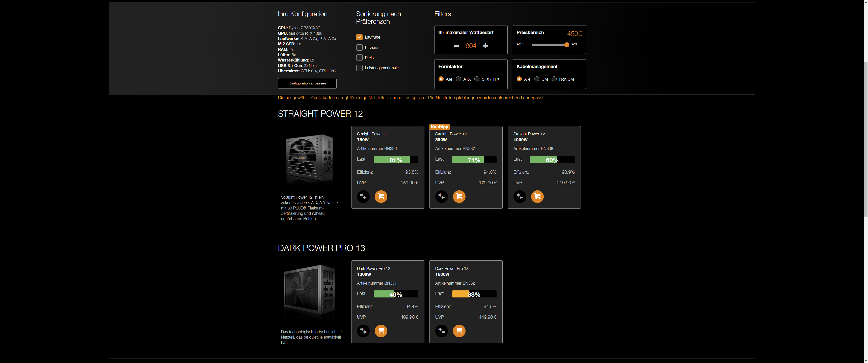Check the Leistungsmerkmale preference box

click(359, 68)
